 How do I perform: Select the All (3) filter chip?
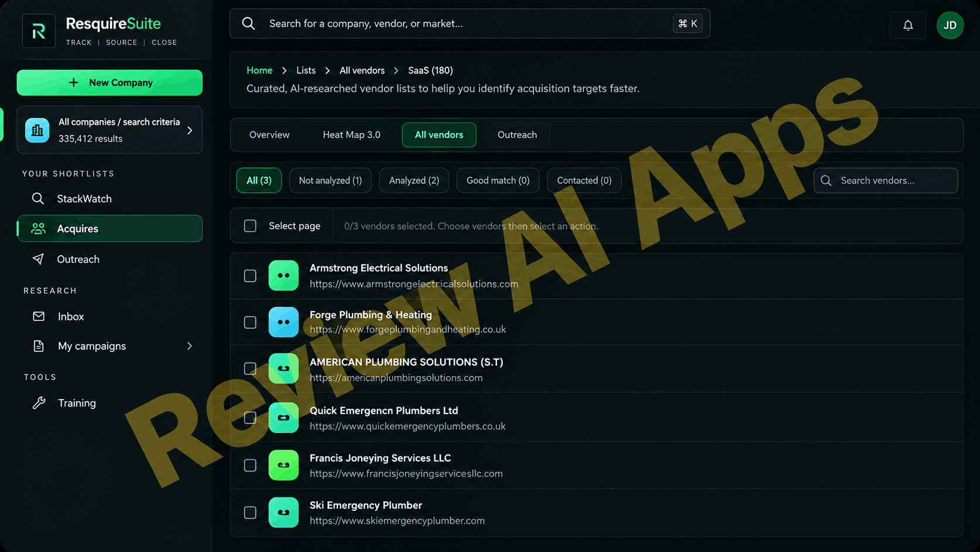[259, 181]
